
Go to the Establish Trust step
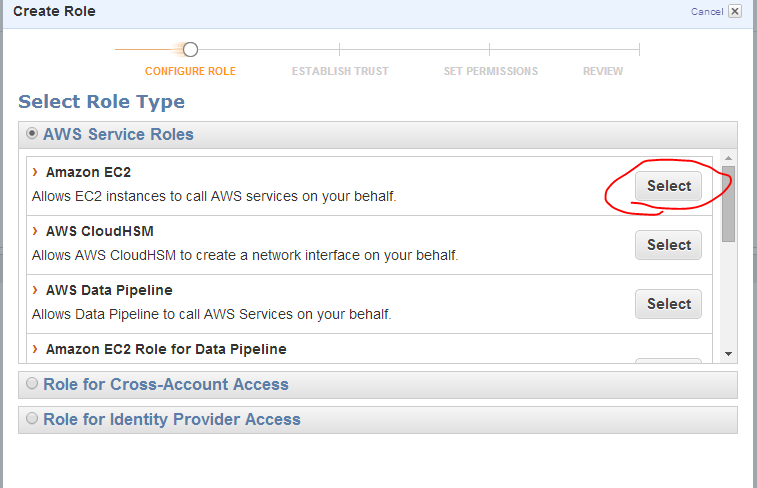pyautogui.click(x=340, y=71)
